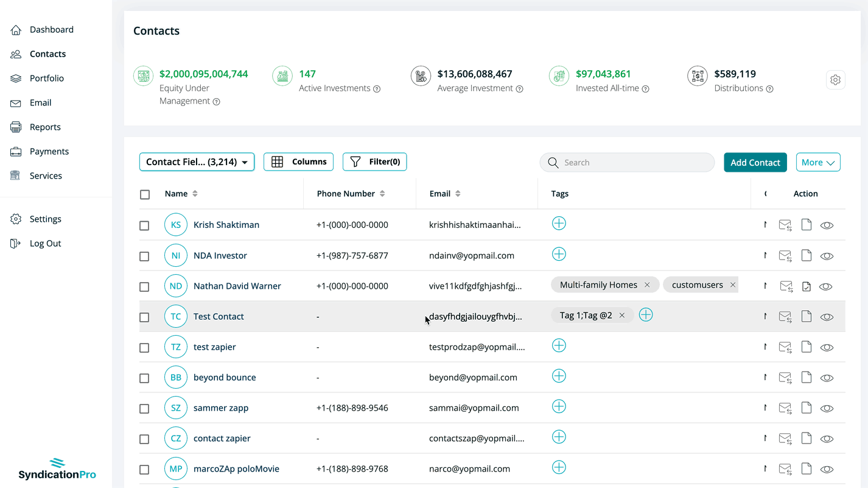Click add-tag plus icon for Krish Shaktiman
Image resolution: width=868 pixels, height=488 pixels.
tap(559, 224)
